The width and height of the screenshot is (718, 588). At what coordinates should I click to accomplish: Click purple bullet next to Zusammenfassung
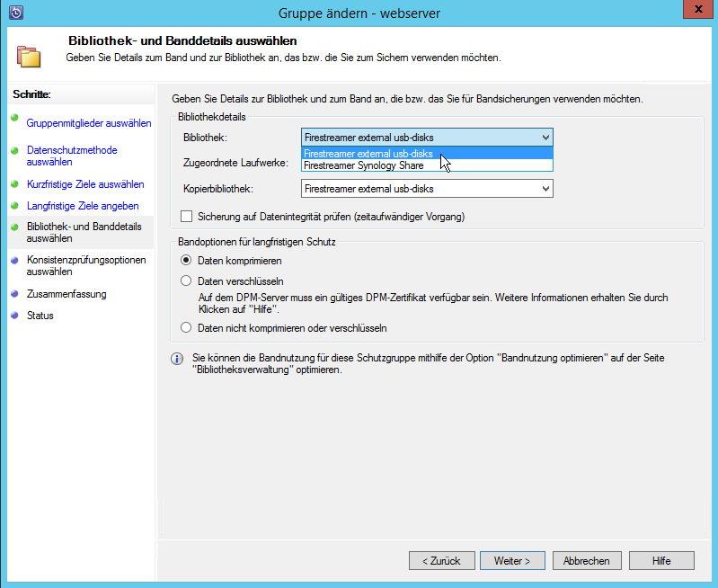point(15,294)
